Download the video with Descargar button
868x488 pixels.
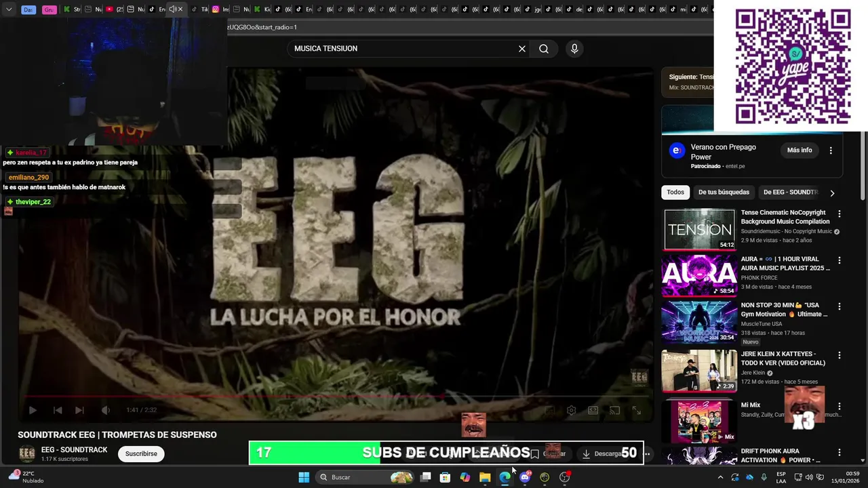602,454
